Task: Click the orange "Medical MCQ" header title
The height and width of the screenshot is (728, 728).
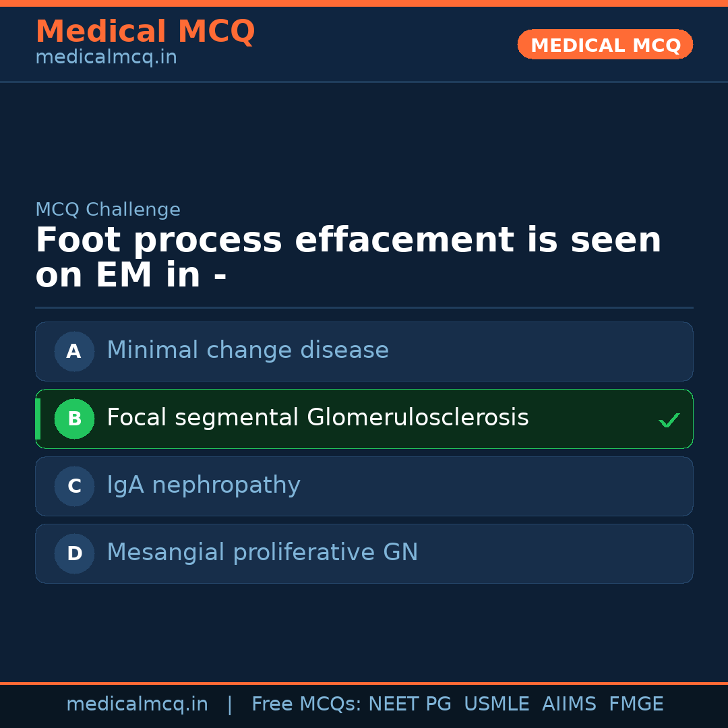Action: [x=145, y=32]
